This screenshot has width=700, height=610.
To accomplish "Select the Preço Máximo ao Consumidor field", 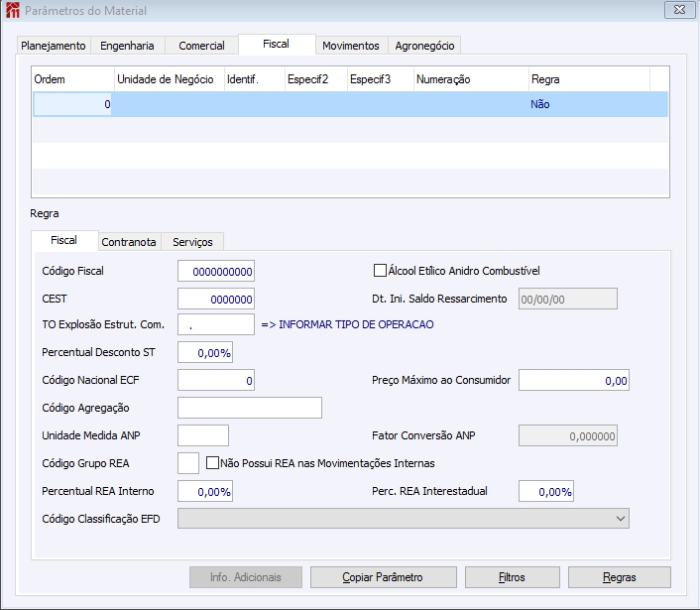I will pyautogui.click(x=574, y=380).
